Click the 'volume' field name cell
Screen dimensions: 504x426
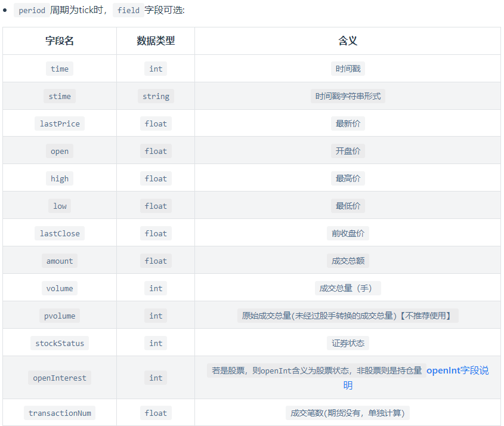[60, 288]
